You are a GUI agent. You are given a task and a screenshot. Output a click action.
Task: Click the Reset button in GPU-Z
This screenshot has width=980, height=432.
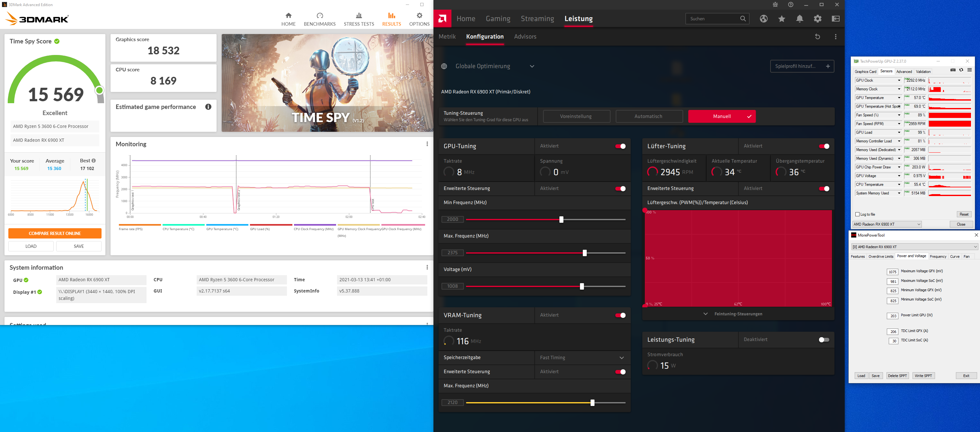pos(964,214)
